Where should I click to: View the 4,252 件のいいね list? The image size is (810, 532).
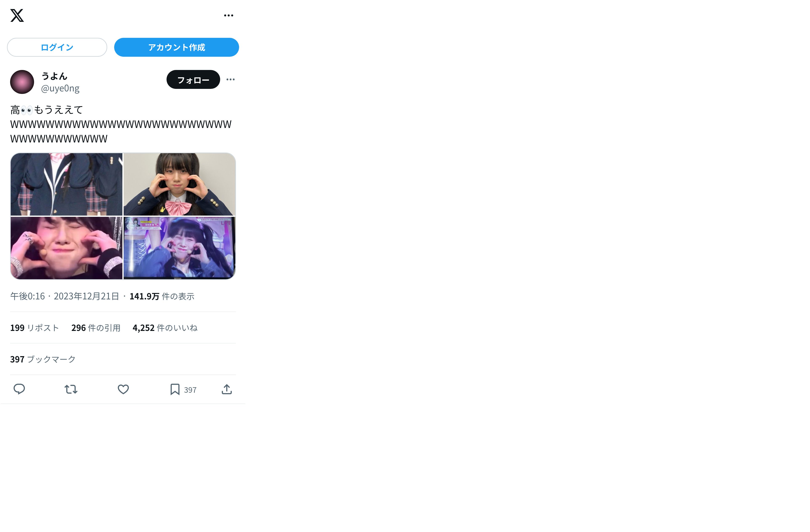pos(165,328)
